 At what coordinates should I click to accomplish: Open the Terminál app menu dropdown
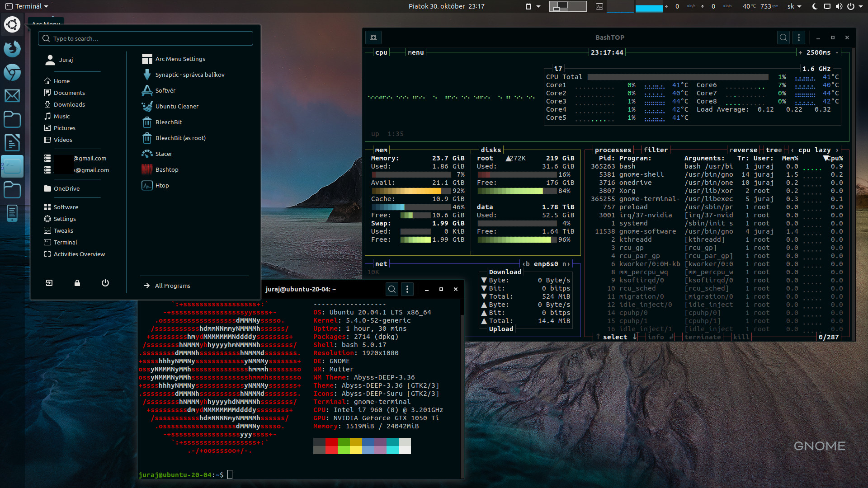[27, 6]
